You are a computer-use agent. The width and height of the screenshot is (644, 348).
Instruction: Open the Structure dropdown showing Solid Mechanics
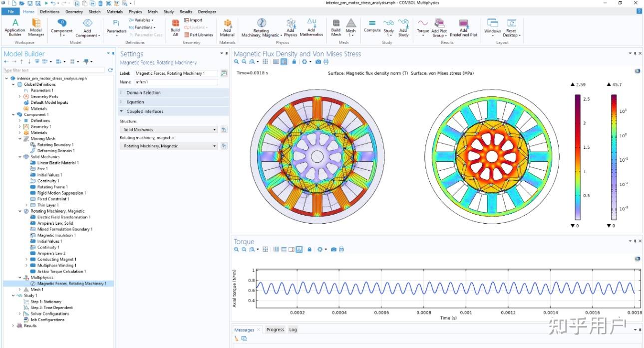[169, 129]
